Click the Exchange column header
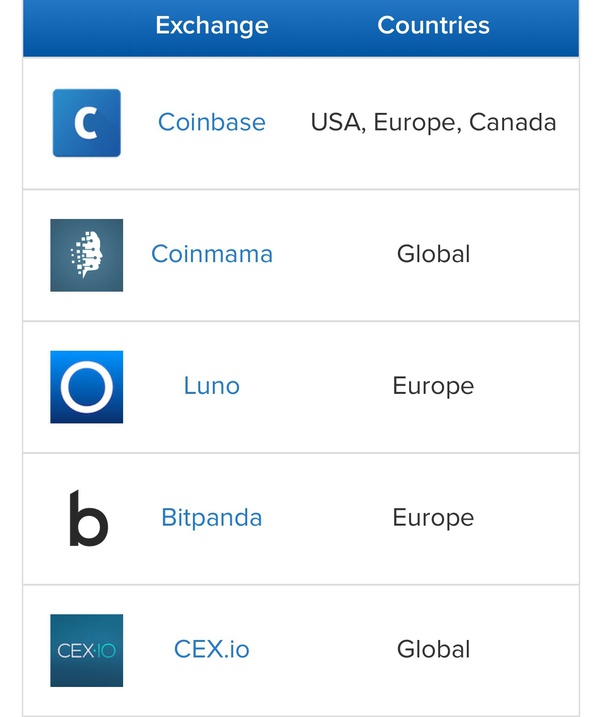 tap(212, 26)
